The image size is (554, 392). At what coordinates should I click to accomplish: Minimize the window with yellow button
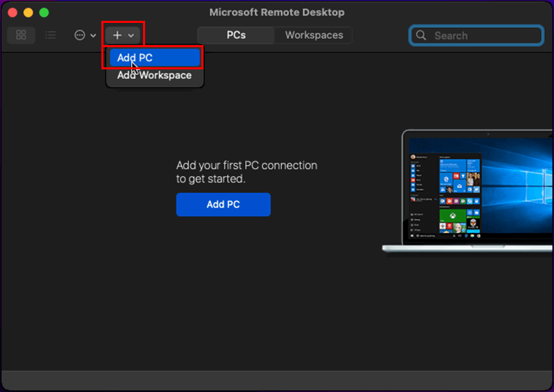(x=28, y=12)
